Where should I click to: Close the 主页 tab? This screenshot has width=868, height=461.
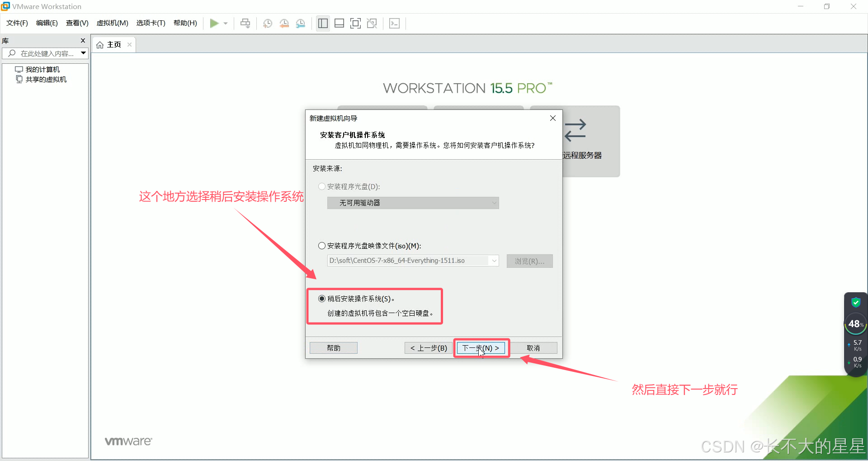click(129, 45)
